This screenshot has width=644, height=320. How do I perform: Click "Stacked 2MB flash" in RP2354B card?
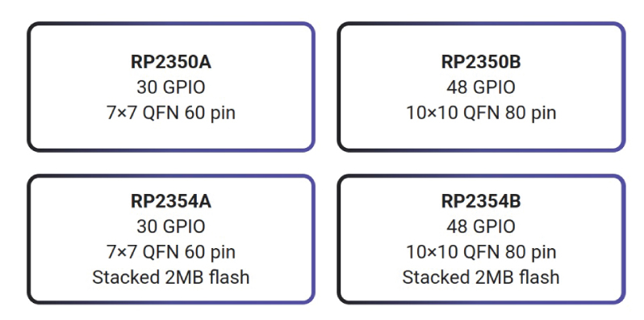pos(481,277)
